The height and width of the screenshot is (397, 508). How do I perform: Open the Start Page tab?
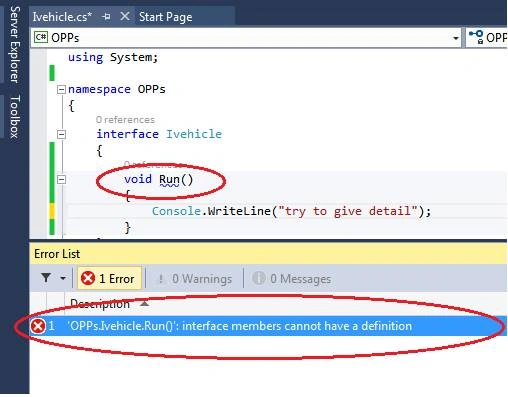165,17
